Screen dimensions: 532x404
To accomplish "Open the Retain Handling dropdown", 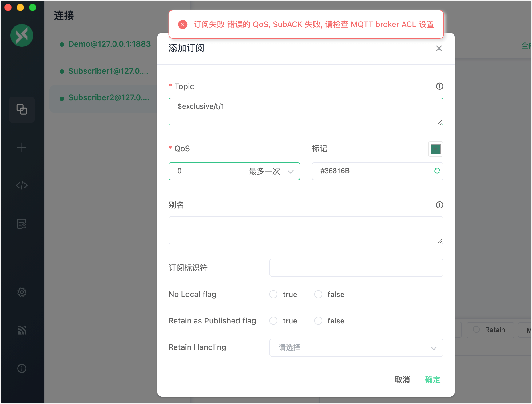I will click(x=356, y=348).
